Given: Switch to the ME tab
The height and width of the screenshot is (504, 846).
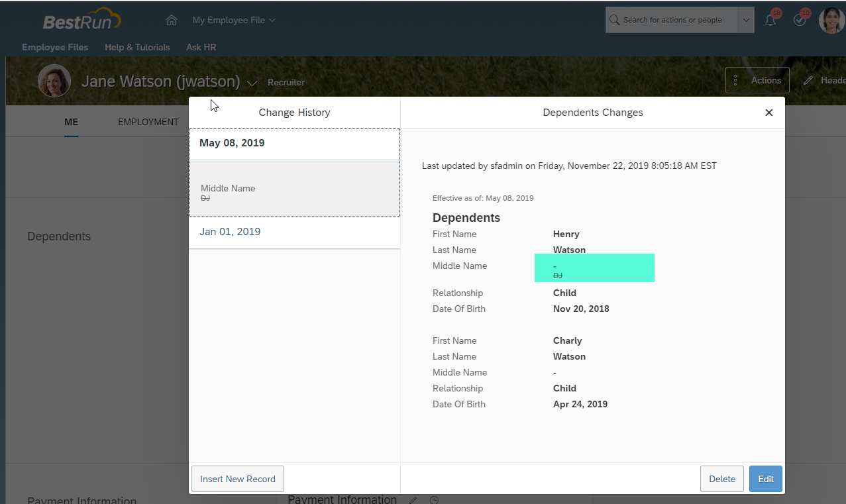Looking at the screenshot, I should (x=71, y=122).
